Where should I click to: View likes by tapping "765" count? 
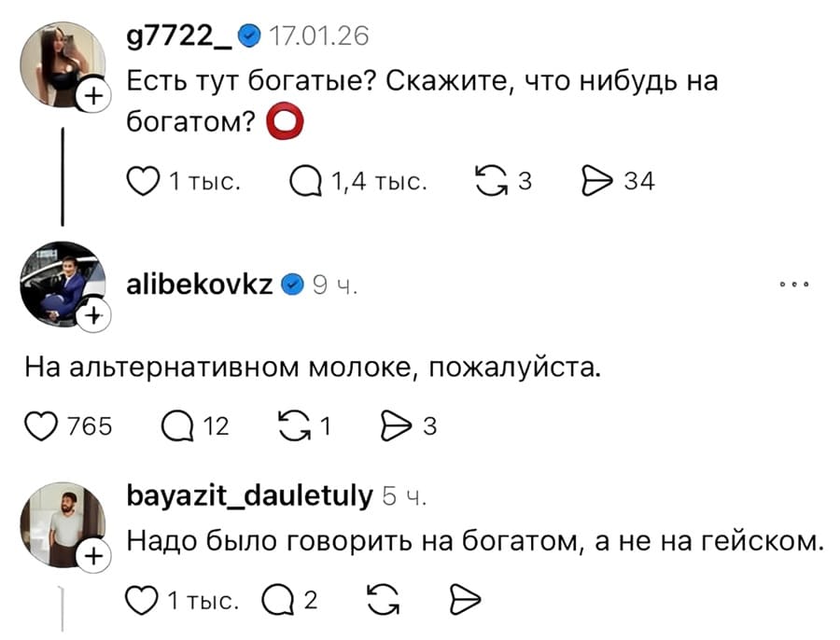click(x=89, y=426)
